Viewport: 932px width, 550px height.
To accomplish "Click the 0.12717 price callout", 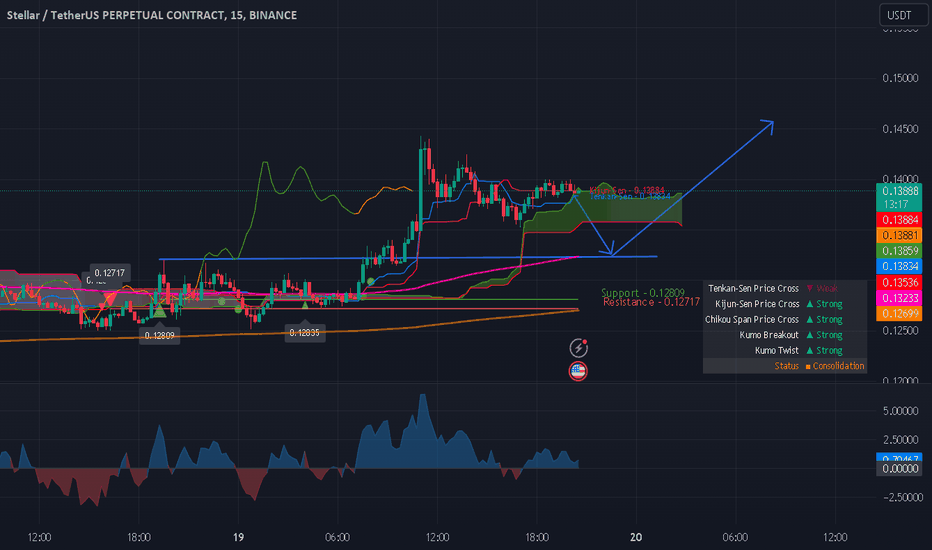I will coord(109,273).
